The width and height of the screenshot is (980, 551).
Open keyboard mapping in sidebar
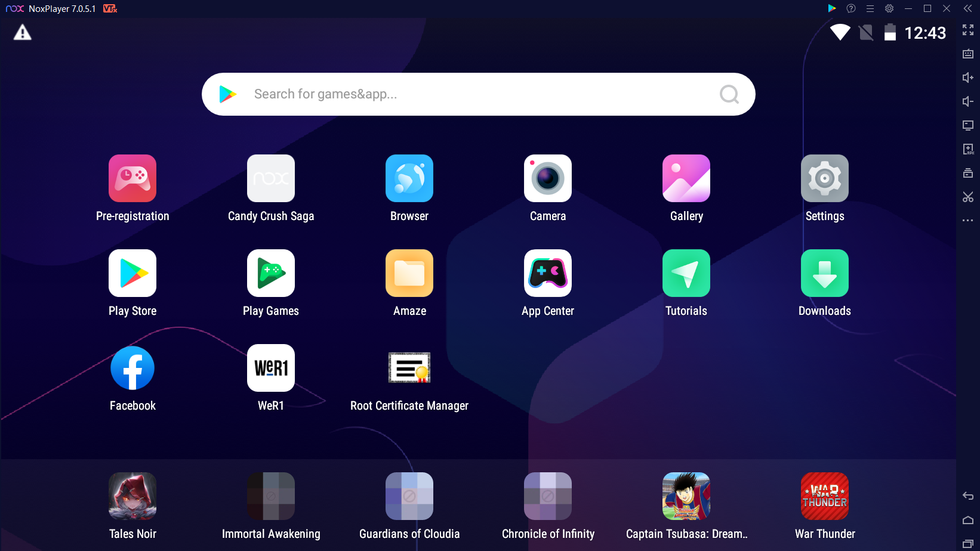pyautogui.click(x=968, y=54)
